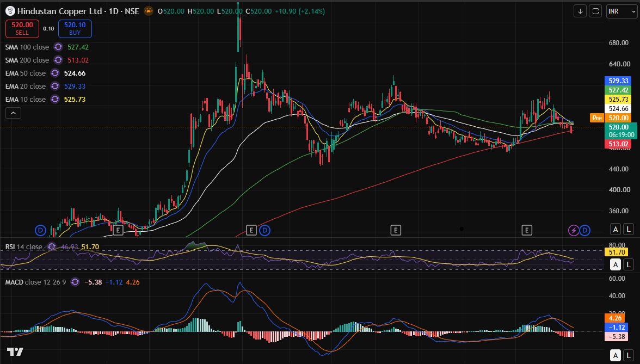Toggle auto scale A on the price pane
The height and width of the screenshot is (364, 640).
click(616, 230)
